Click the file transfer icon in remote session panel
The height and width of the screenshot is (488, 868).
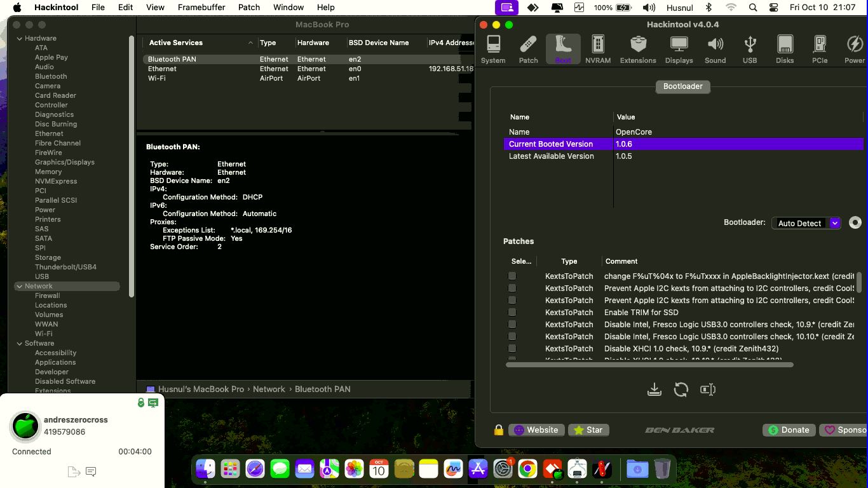(x=74, y=471)
